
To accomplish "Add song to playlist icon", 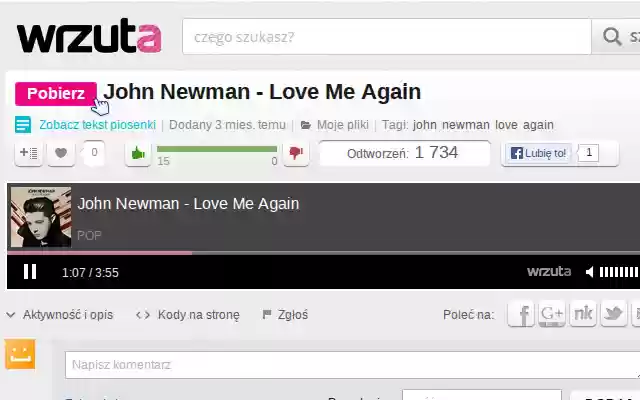I will point(28,153).
